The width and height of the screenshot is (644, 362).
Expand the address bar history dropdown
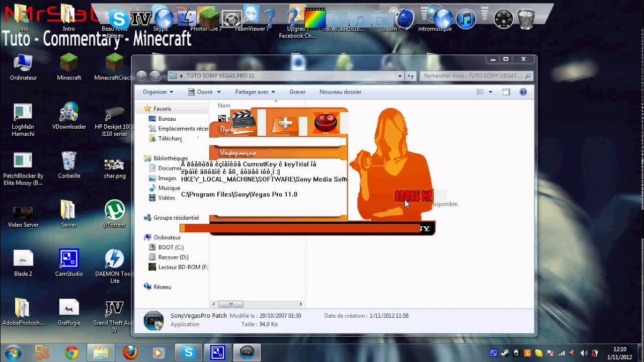pos(400,76)
